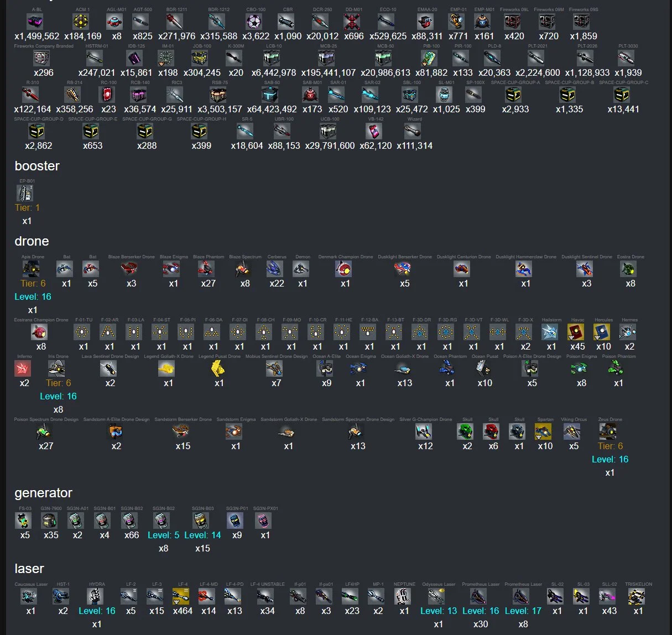This screenshot has height=635, width=672.
Task: Select the Iris Drone icon
Action: (x=57, y=368)
